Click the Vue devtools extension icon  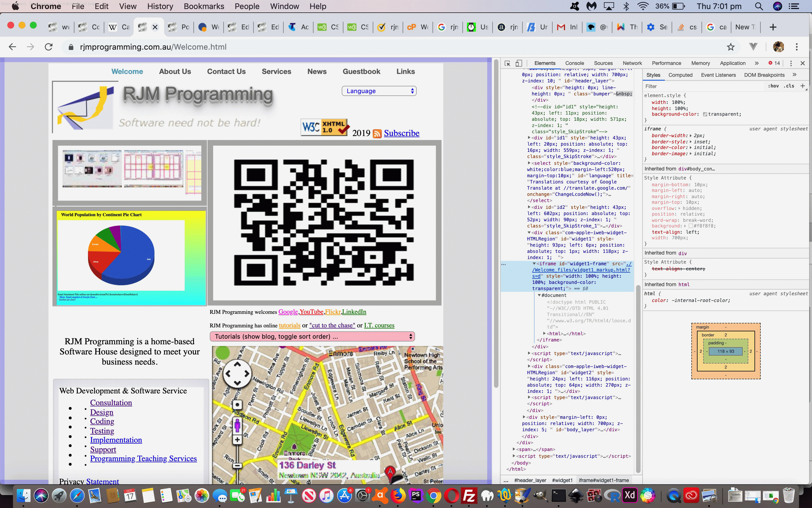(x=753, y=47)
